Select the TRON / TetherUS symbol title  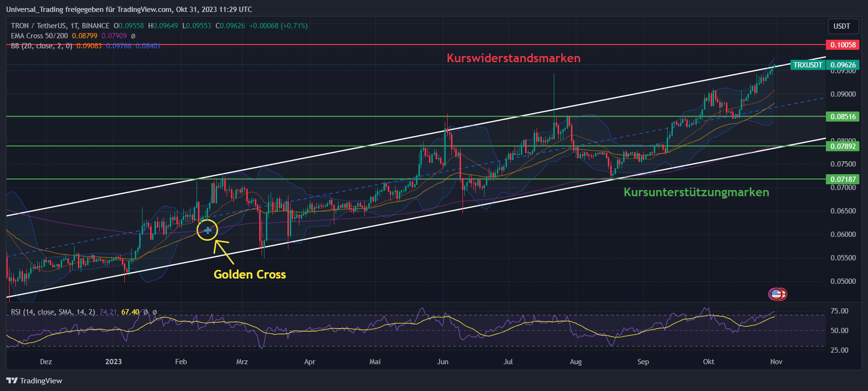pos(60,26)
